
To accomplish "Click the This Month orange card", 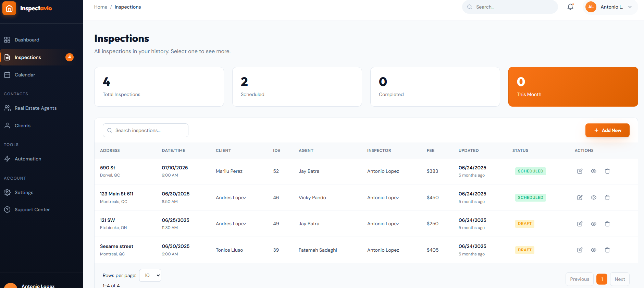I will click(x=573, y=87).
